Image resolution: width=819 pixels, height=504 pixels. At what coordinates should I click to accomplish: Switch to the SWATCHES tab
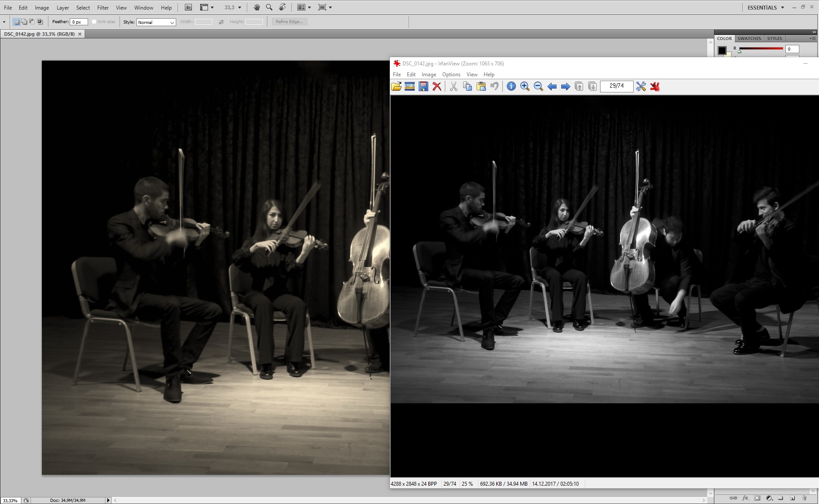[749, 38]
